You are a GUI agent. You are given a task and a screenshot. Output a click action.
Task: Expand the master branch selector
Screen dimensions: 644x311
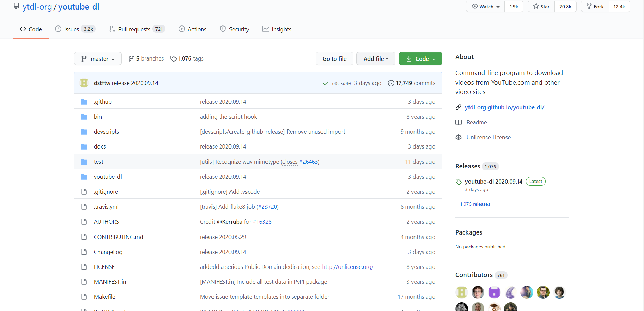pos(98,59)
